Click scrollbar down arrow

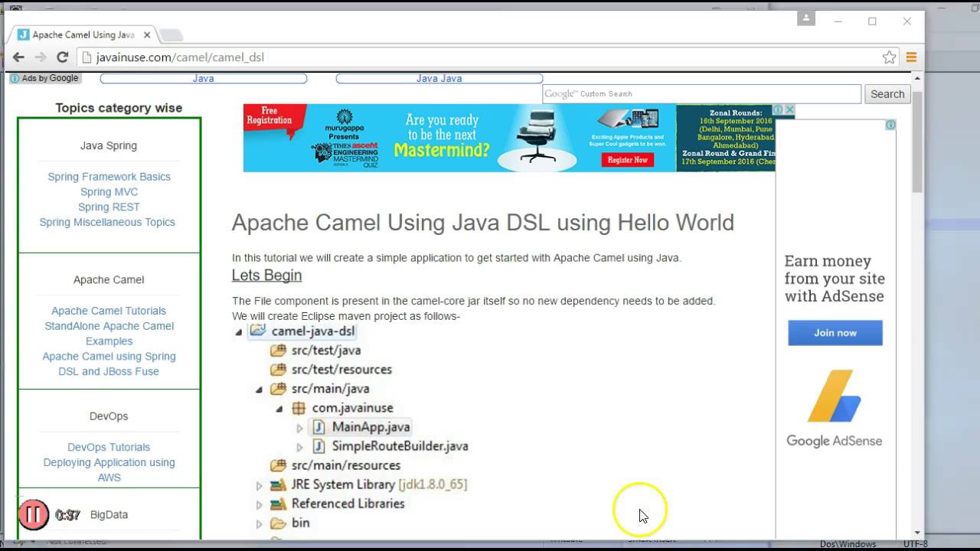coord(917,533)
